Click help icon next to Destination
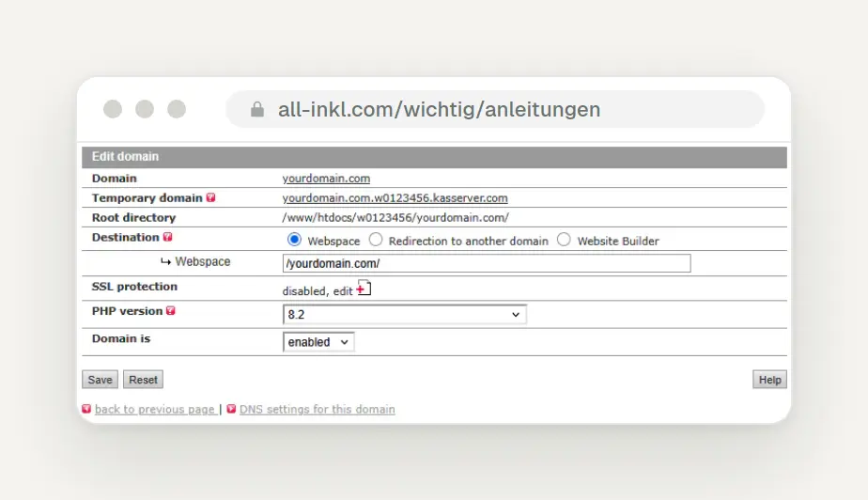Screen dimensions: 868x500 [168, 237]
